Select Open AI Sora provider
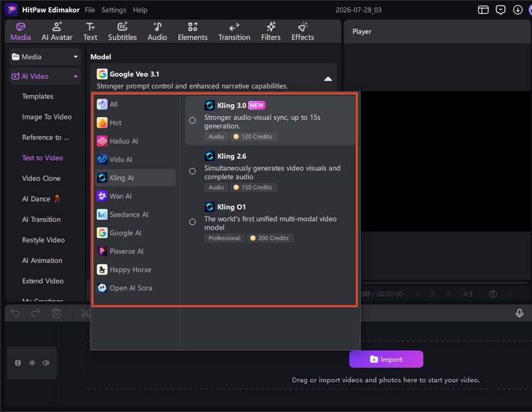The height and width of the screenshot is (412, 532). click(135, 288)
